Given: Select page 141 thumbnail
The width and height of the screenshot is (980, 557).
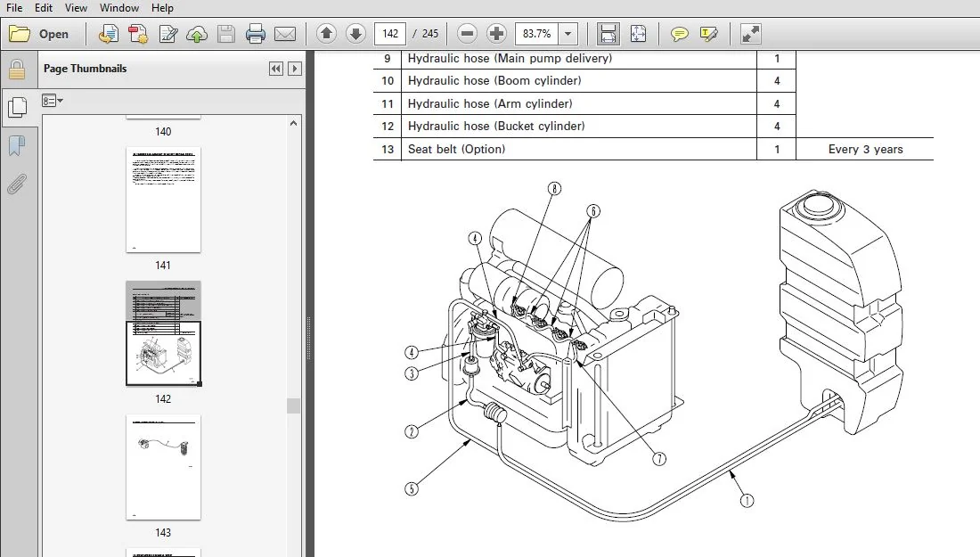Looking at the screenshot, I should pyautogui.click(x=163, y=200).
